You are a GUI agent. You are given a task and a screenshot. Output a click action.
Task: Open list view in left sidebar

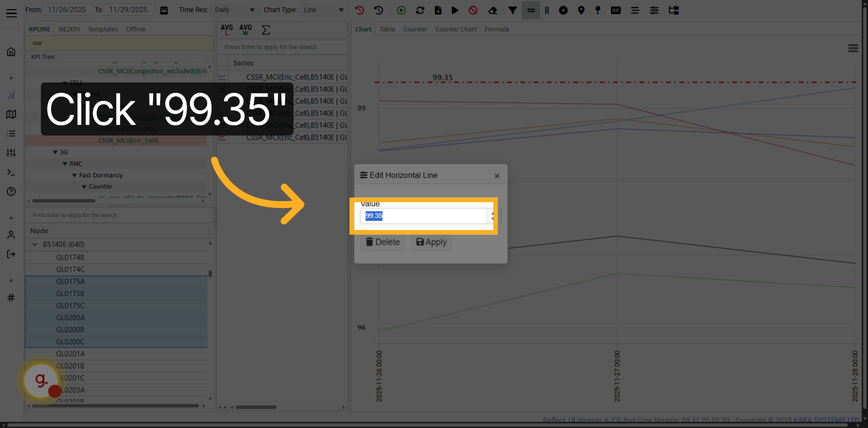[11, 133]
